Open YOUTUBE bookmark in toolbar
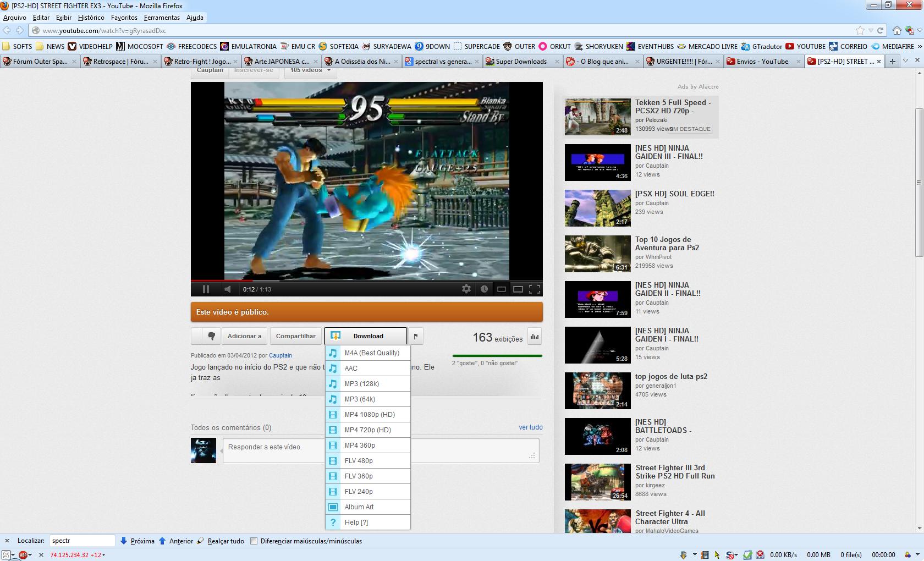This screenshot has height=561, width=924. click(x=806, y=47)
